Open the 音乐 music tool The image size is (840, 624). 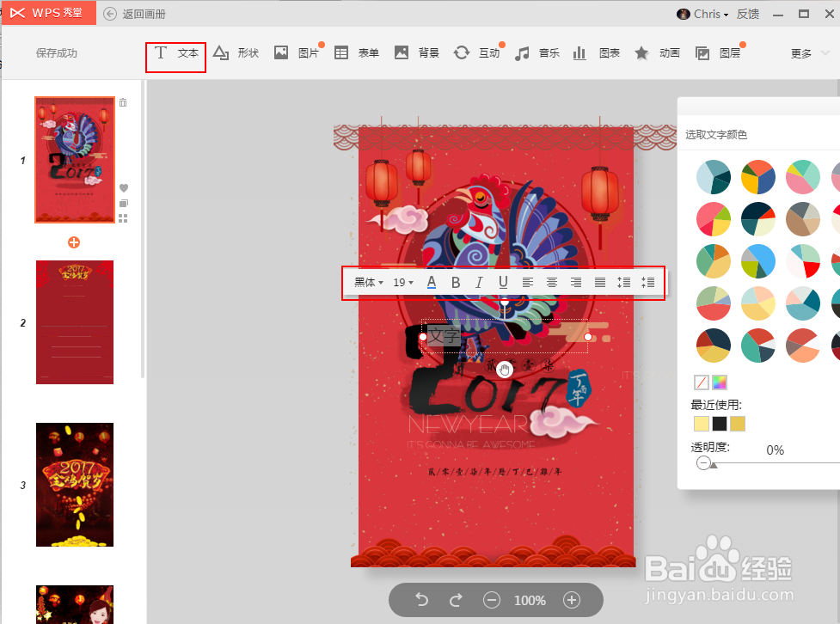point(536,53)
